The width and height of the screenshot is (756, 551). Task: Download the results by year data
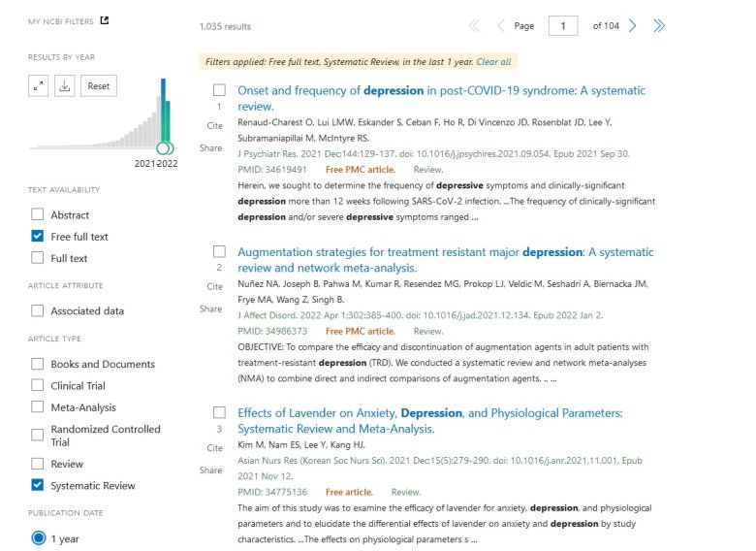click(x=66, y=86)
